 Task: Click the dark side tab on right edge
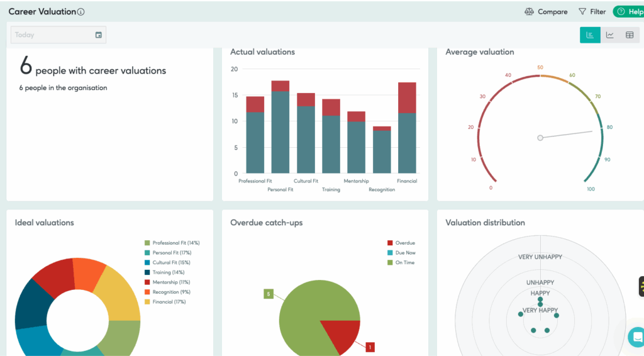tap(641, 286)
